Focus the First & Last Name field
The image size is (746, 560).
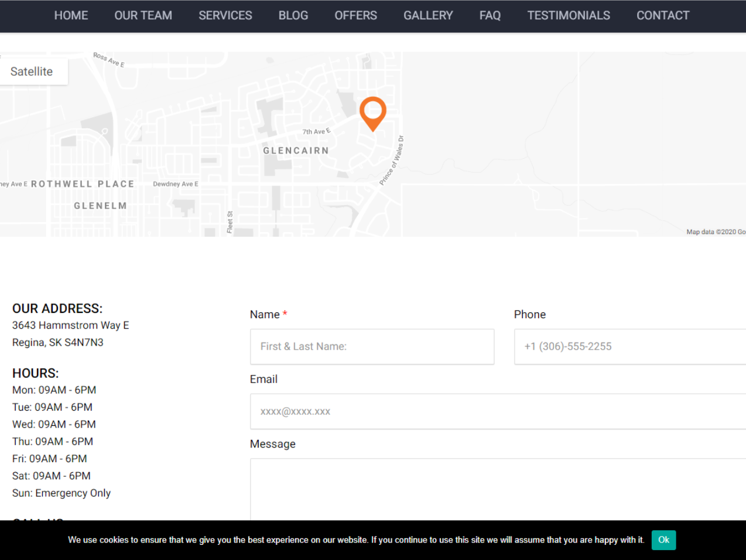coord(372,347)
